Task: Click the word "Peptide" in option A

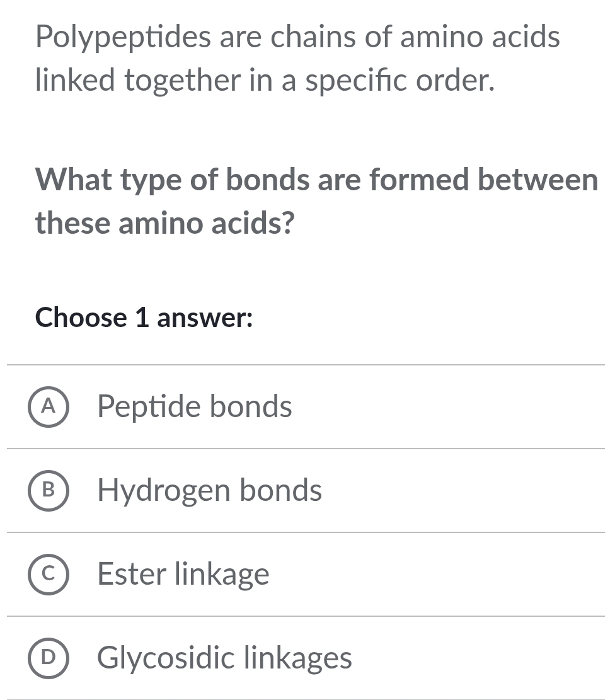Action: pos(149,406)
